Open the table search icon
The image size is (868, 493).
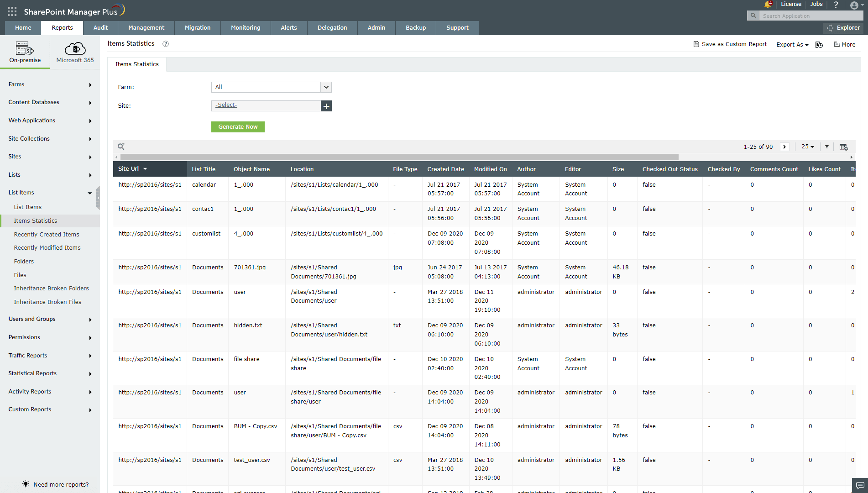pos(121,147)
